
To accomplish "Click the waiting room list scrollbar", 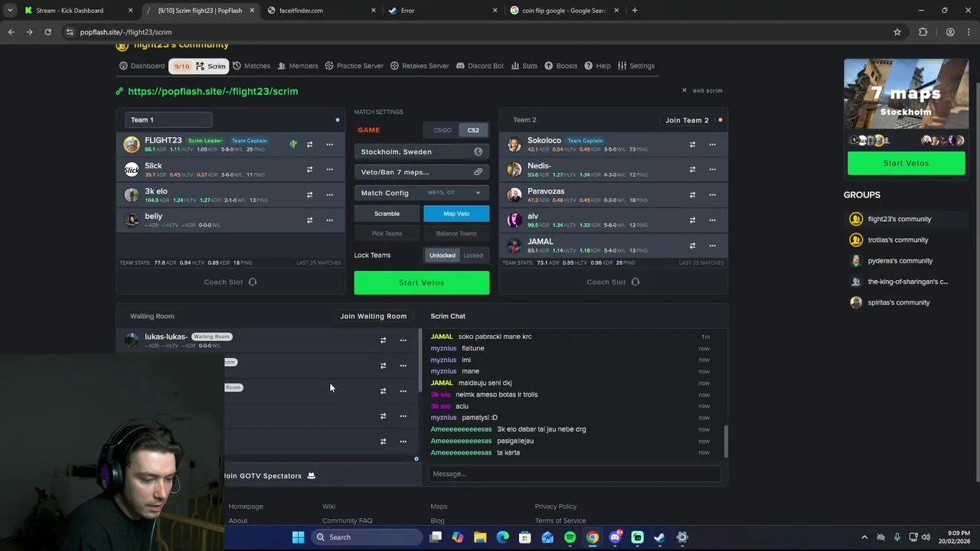I will [x=420, y=361].
